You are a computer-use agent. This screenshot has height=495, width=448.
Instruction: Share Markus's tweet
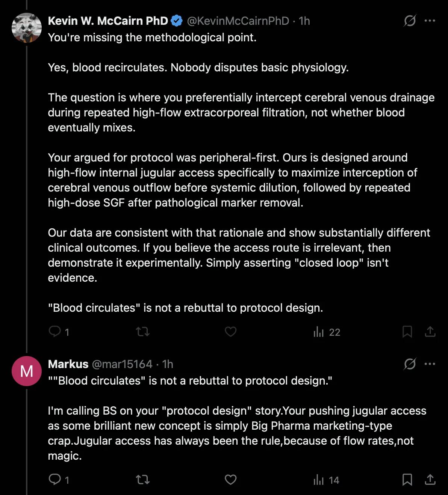(430, 480)
